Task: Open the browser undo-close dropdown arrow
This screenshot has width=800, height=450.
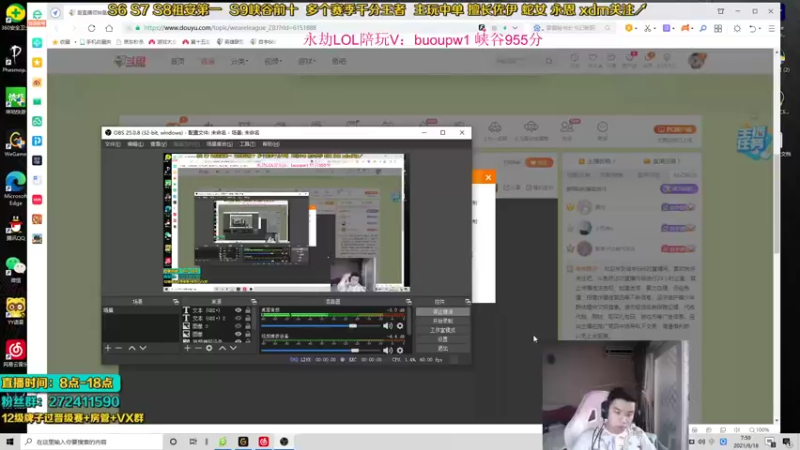Action: [x=760, y=29]
